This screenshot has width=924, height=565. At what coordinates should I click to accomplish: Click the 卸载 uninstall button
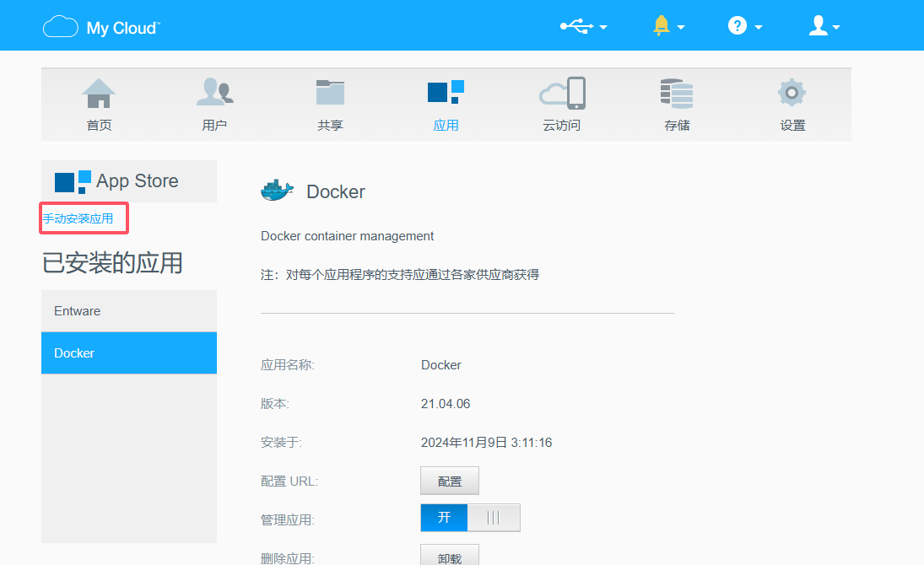450,556
